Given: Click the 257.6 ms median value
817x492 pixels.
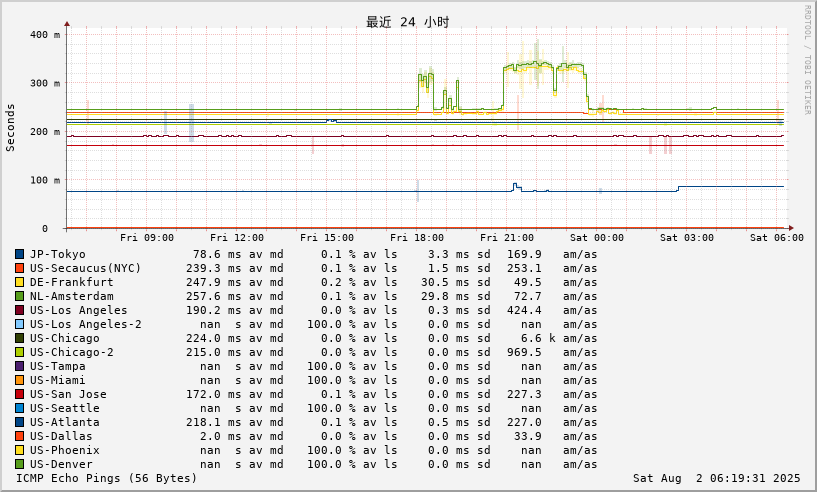Looking at the screenshot, I should tap(214, 297).
